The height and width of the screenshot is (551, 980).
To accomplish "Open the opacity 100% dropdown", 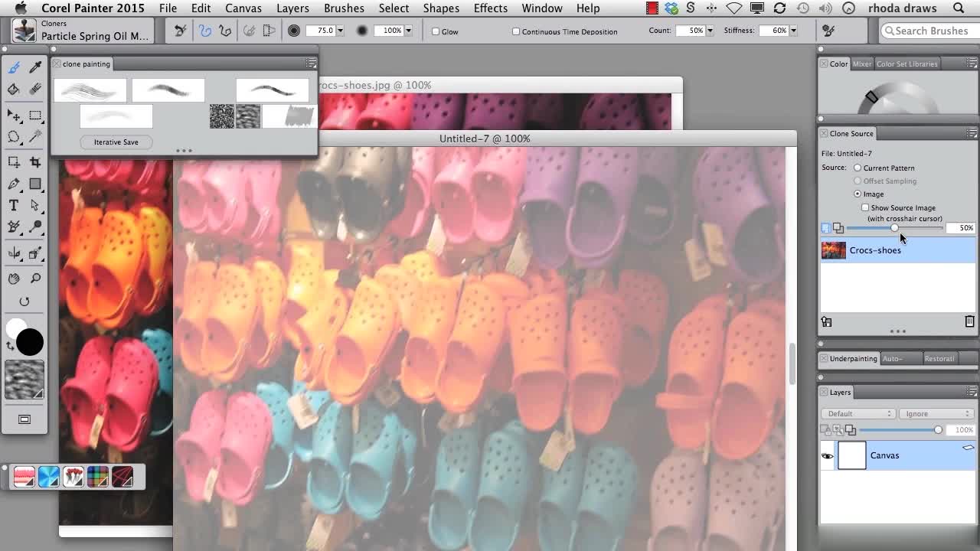I will pyautogui.click(x=408, y=31).
